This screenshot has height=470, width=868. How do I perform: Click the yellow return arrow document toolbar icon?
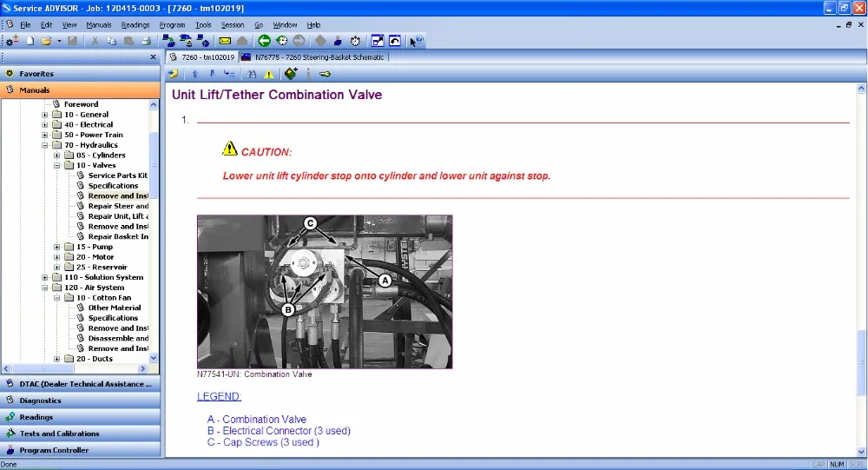click(174, 74)
